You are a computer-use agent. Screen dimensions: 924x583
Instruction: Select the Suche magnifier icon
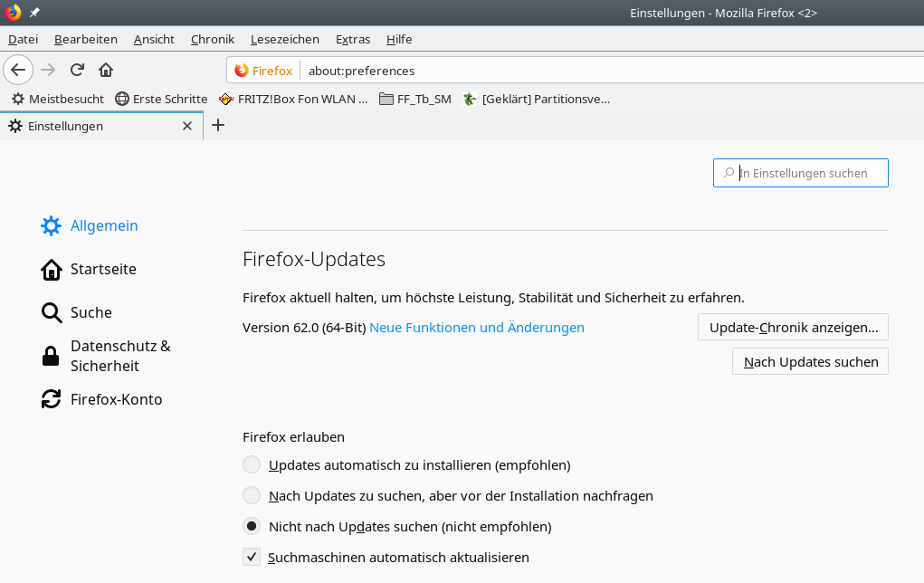52,312
